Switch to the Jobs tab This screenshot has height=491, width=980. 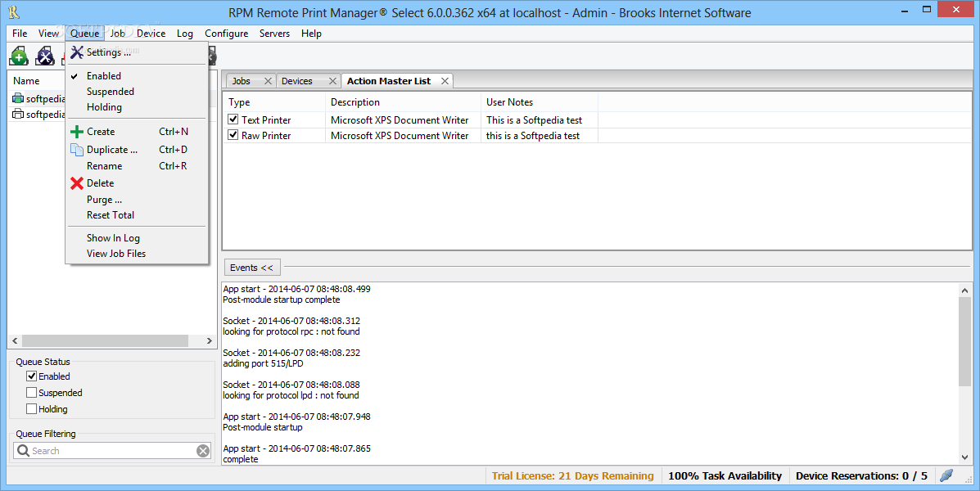pyautogui.click(x=242, y=81)
